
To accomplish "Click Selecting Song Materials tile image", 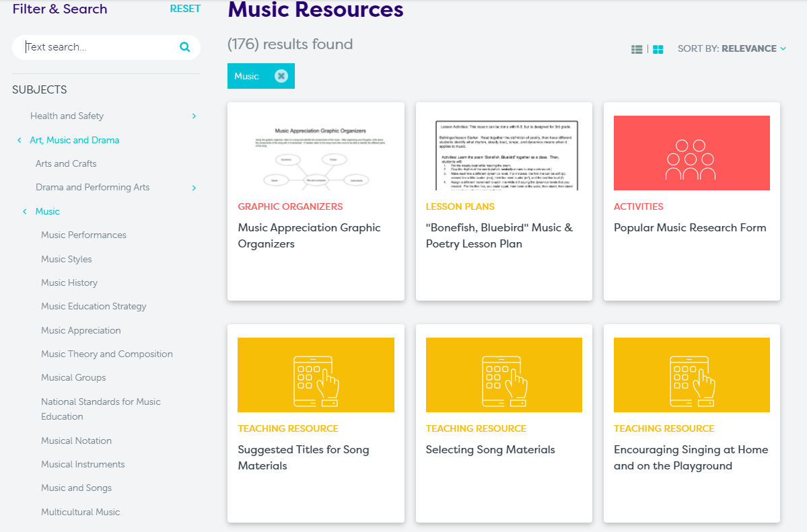I will [503, 375].
